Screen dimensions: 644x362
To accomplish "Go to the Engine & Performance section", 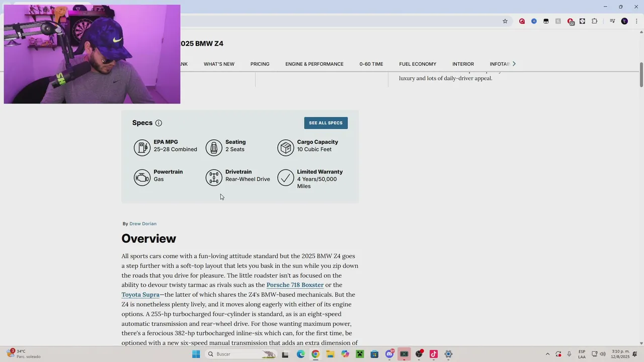I will tap(314, 64).
